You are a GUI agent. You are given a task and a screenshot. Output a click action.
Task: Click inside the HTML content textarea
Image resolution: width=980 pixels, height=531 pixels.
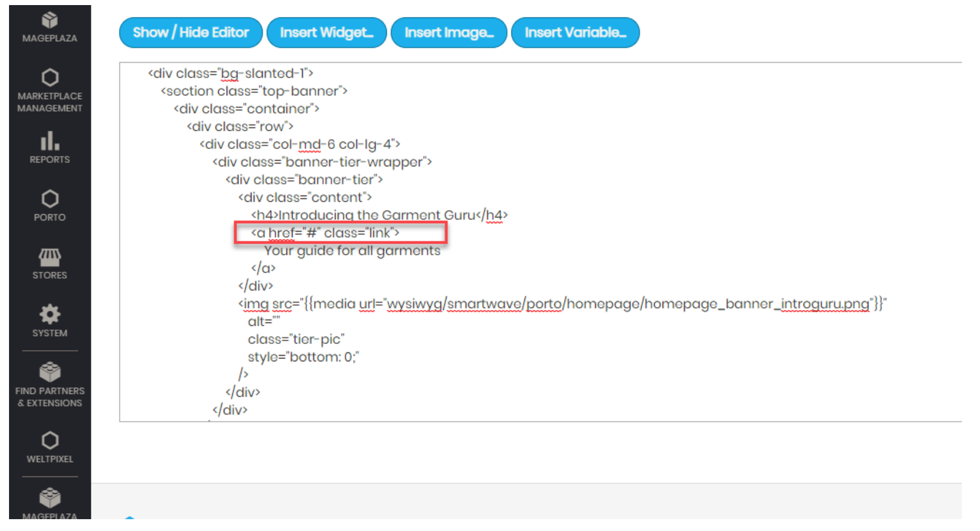(x=540, y=242)
